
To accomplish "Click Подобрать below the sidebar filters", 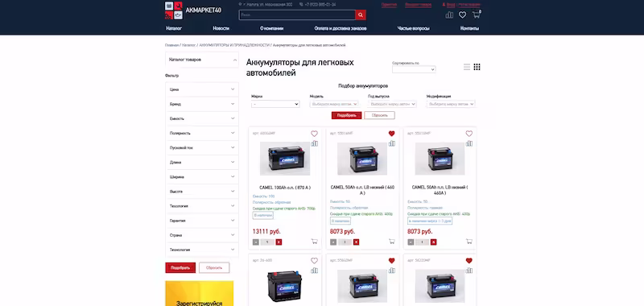I will point(180,268).
